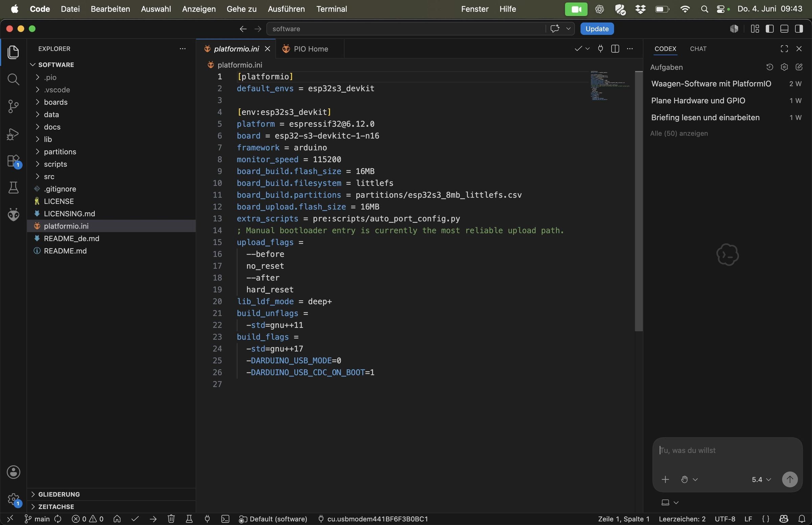Screen dimensions: 812x525
Task: Add attachment with plus in Codex input
Action: (x=665, y=479)
